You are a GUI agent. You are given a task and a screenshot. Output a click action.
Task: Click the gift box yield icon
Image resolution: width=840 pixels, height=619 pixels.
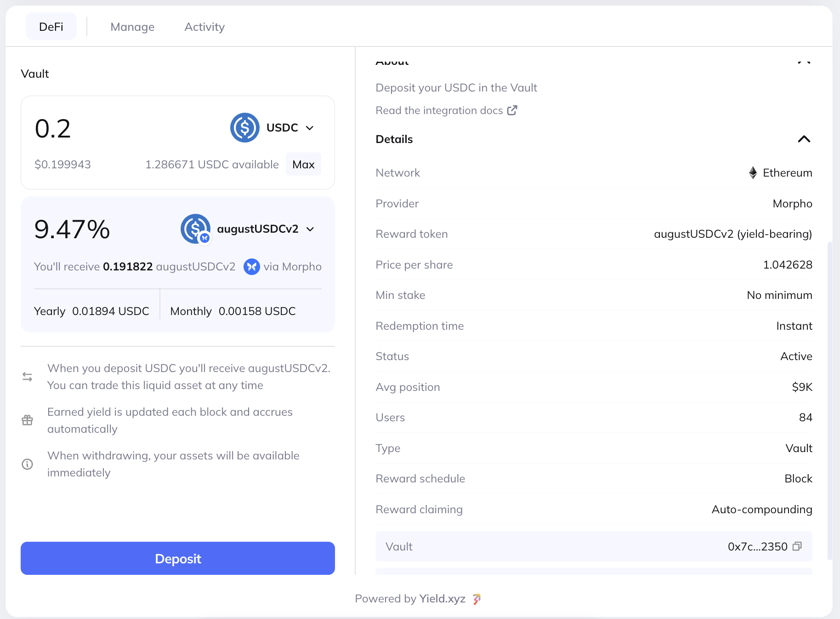28,420
